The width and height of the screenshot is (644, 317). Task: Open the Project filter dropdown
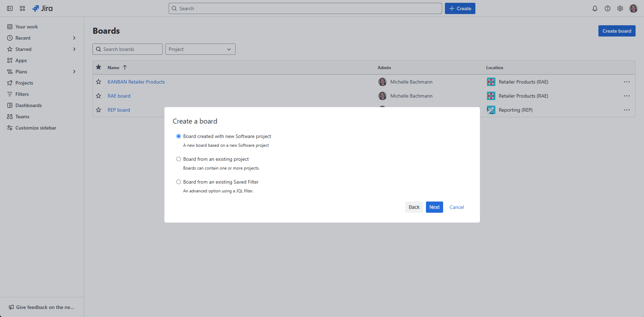click(x=200, y=49)
